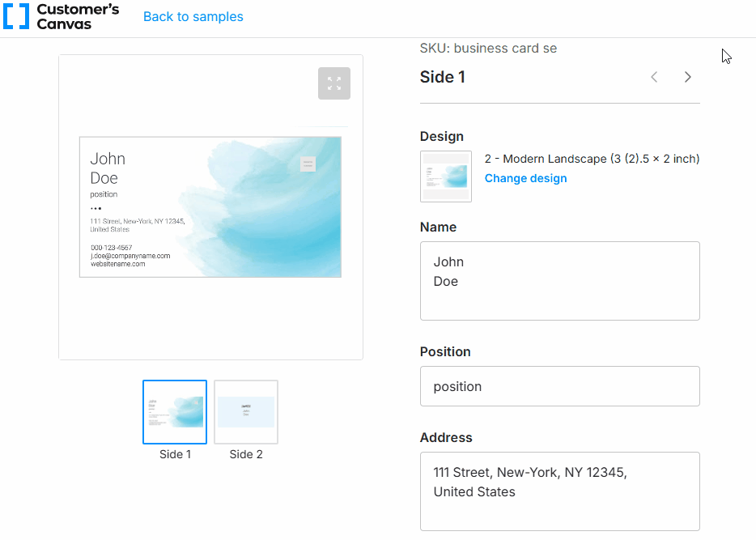Click the Name text field

(x=560, y=281)
